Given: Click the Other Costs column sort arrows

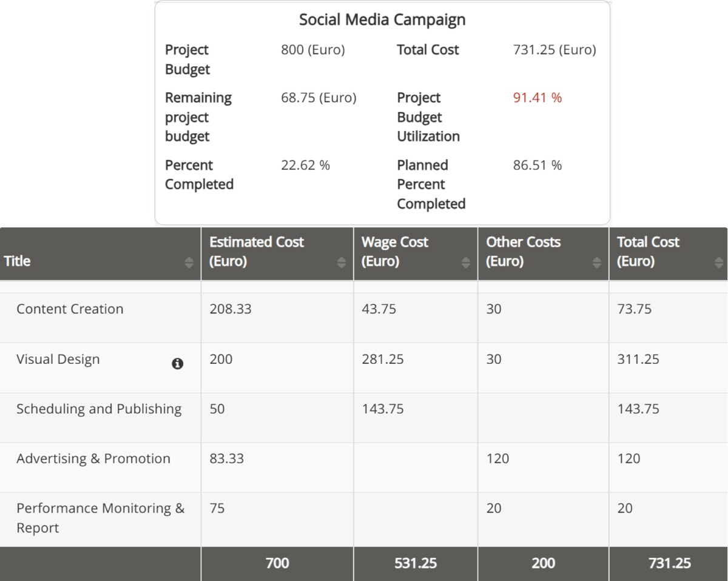Looking at the screenshot, I should [x=597, y=262].
